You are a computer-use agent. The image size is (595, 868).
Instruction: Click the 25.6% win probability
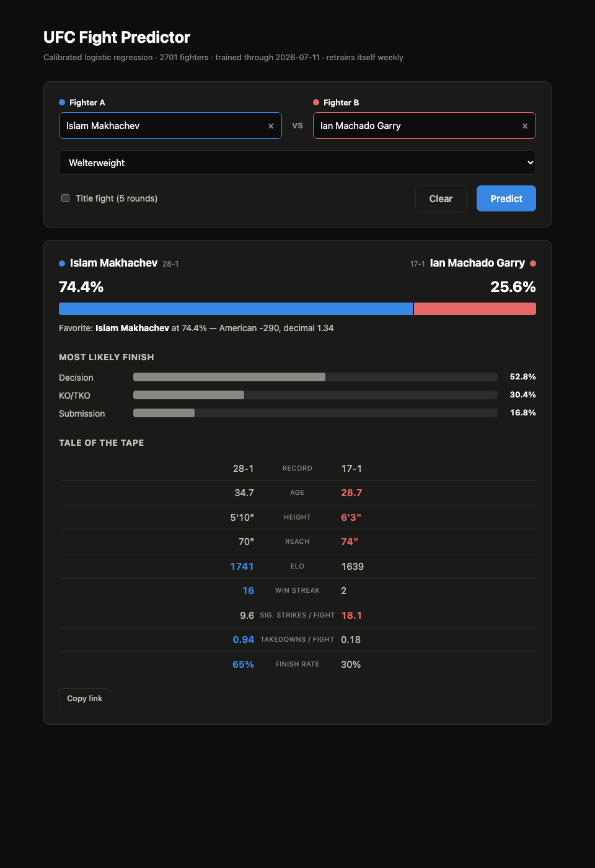click(513, 287)
